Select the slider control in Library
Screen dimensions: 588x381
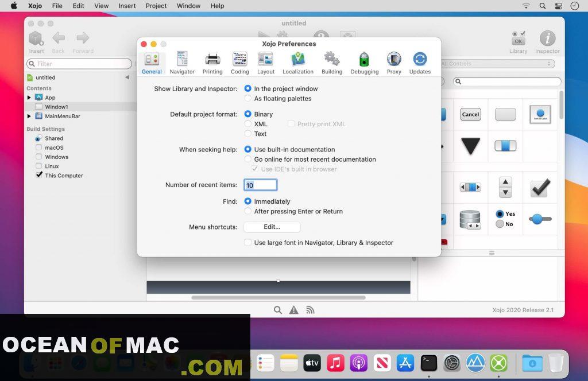pyautogui.click(x=540, y=219)
